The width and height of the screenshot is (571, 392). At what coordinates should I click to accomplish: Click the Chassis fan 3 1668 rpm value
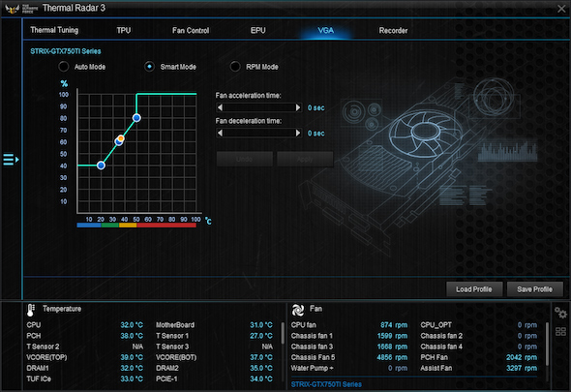coord(392,347)
